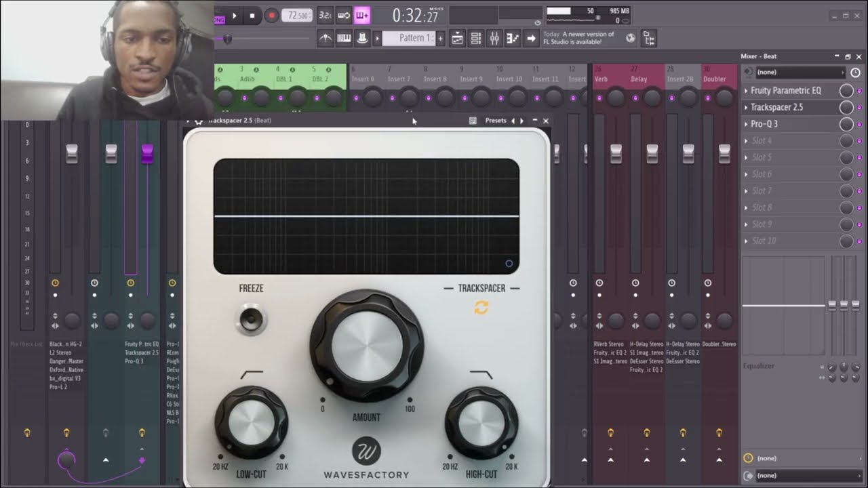This screenshot has width=868, height=488.
Task: Click the hat-shaped icon beside Pattern selector
Action: click(362, 38)
